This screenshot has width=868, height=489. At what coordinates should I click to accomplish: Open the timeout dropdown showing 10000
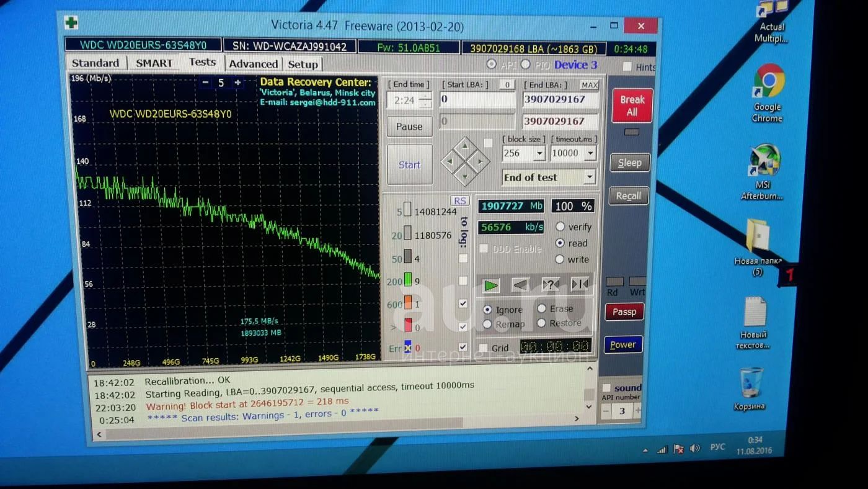click(x=590, y=153)
